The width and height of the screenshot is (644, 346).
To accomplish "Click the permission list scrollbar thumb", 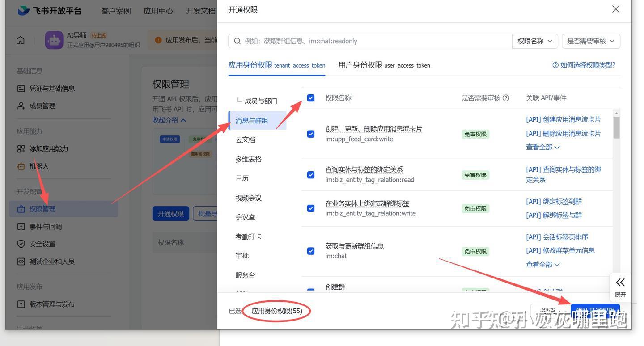I will coord(617,127).
